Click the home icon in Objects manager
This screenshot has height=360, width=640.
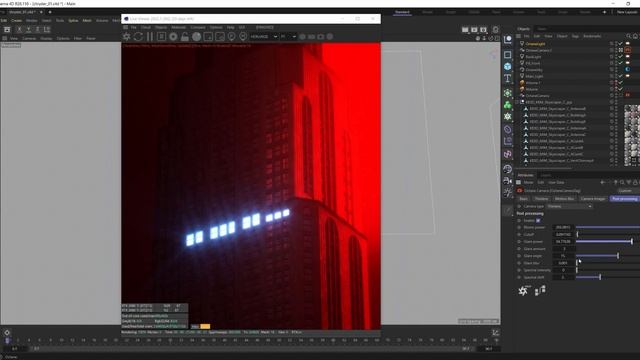point(635,36)
